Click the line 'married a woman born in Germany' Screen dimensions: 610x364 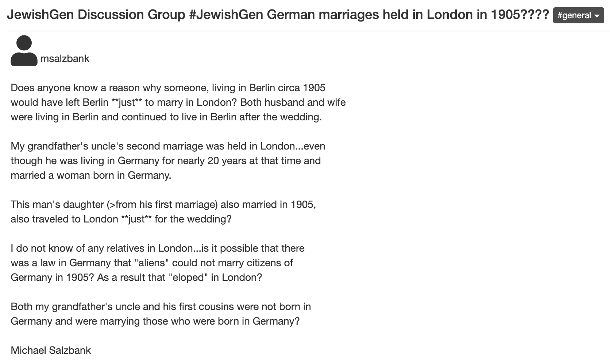pyautogui.click(x=91, y=175)
